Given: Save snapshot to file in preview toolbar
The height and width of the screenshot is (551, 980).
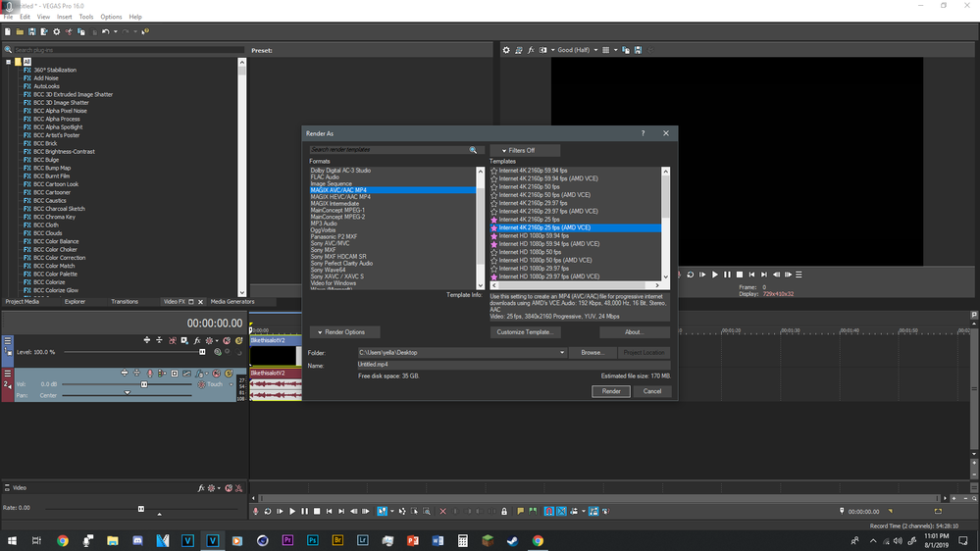Looking at the screenshot, I should [638, 50].
